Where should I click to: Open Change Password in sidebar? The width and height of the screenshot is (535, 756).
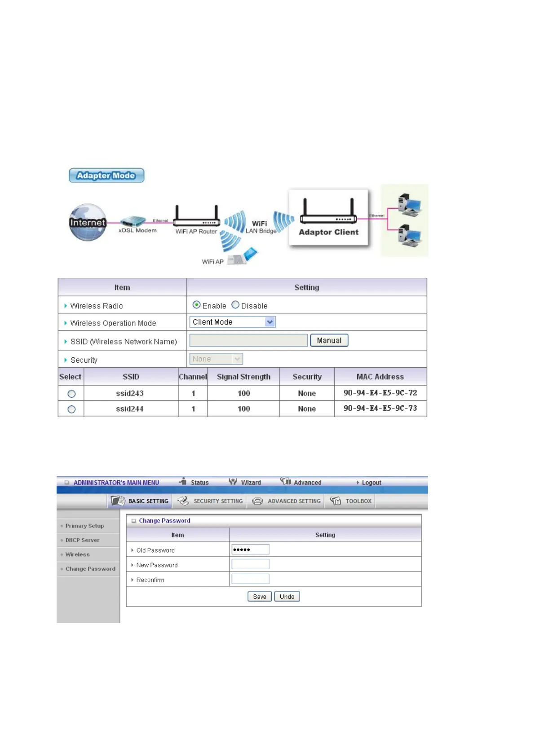90,569
